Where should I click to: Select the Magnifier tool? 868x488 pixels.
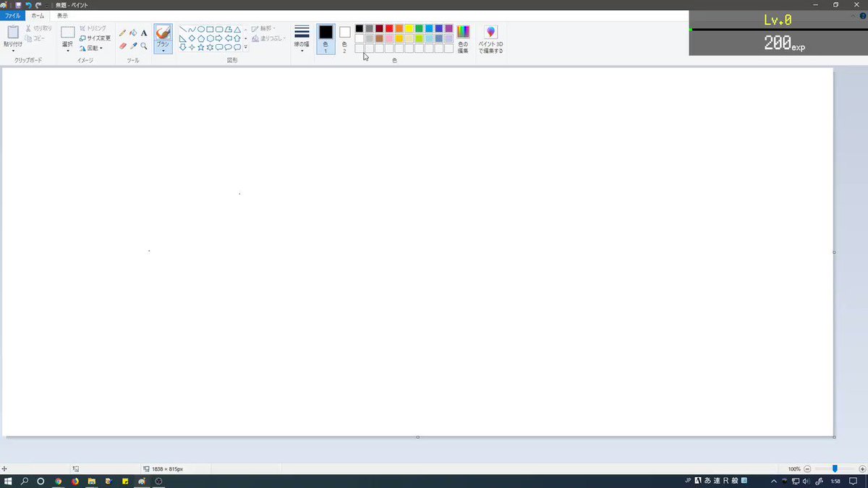point(144,46)
